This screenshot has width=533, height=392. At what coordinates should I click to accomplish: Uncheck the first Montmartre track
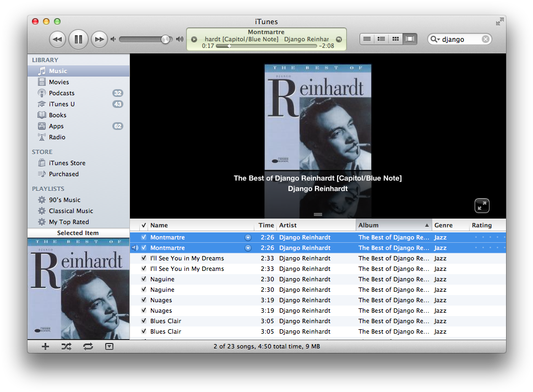pyautogui.click(x=144, y=237)
